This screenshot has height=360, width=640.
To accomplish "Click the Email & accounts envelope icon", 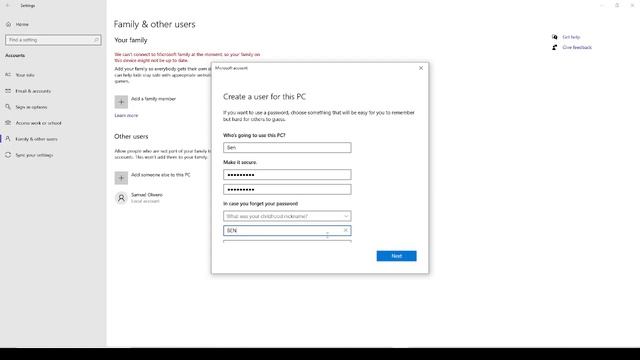I will (8, 91).
